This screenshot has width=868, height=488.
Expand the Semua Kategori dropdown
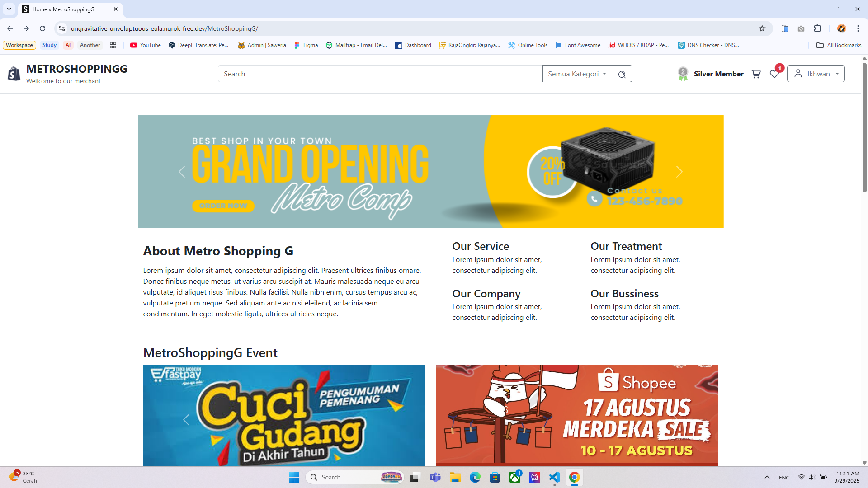click(577, 74)
